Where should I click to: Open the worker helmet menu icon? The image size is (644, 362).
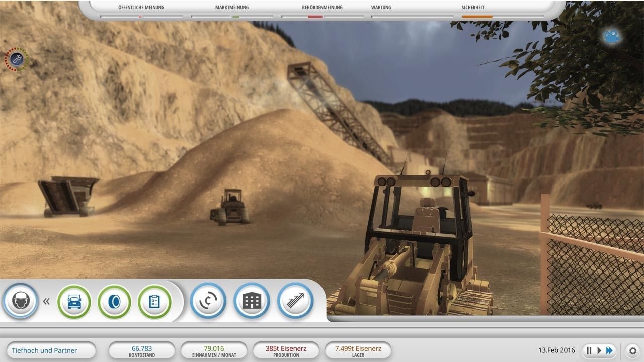(21, 301)
